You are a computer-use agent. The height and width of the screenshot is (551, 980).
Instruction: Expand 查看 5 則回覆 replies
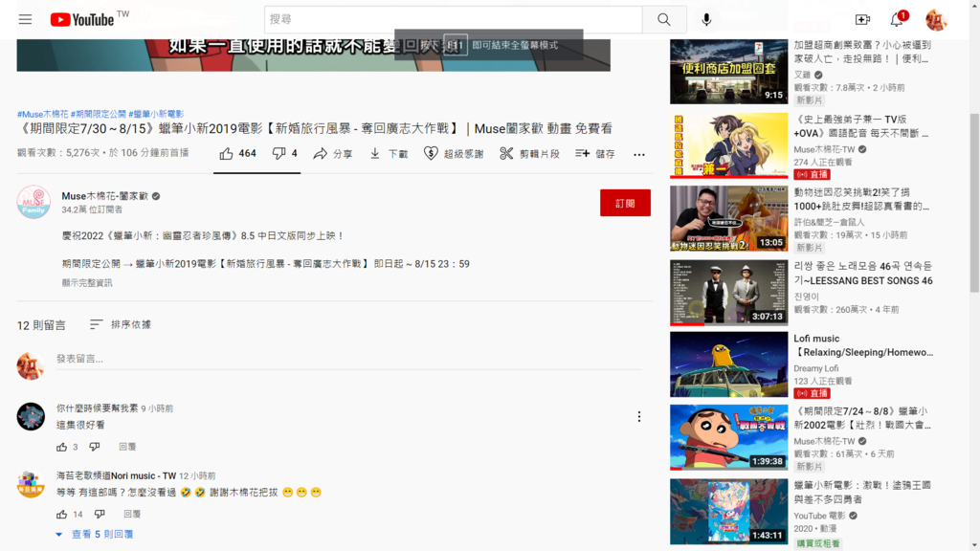pyautogui.click(x=95, y=534)
